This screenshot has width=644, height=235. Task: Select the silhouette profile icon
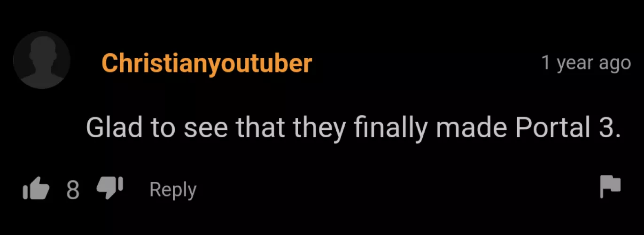(42, 61)
